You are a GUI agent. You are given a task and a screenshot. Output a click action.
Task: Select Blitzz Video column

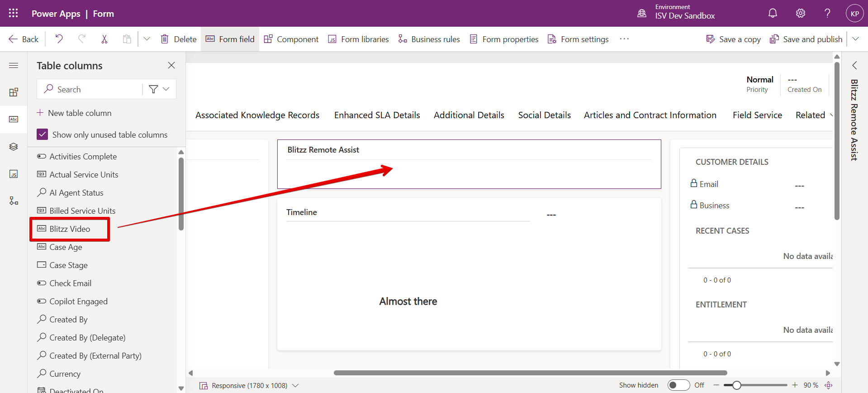tap(70, 229)
